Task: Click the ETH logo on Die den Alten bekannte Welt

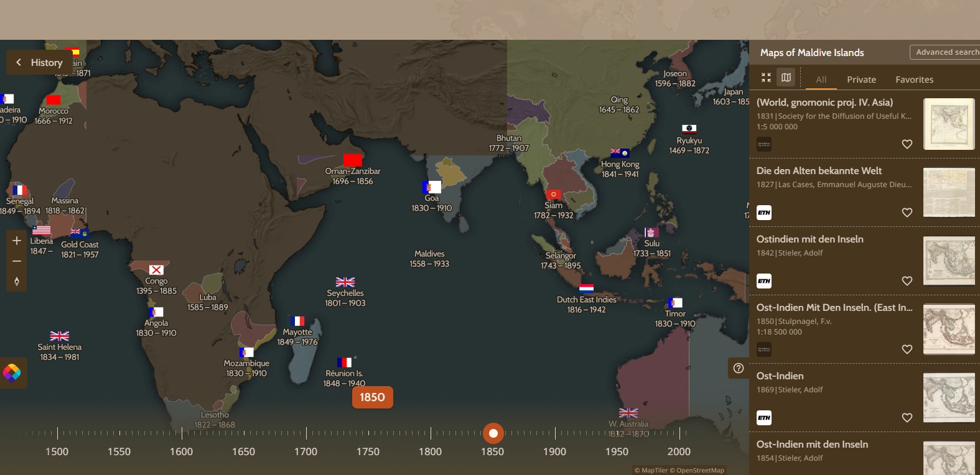Action: click(x=764, y=213)
